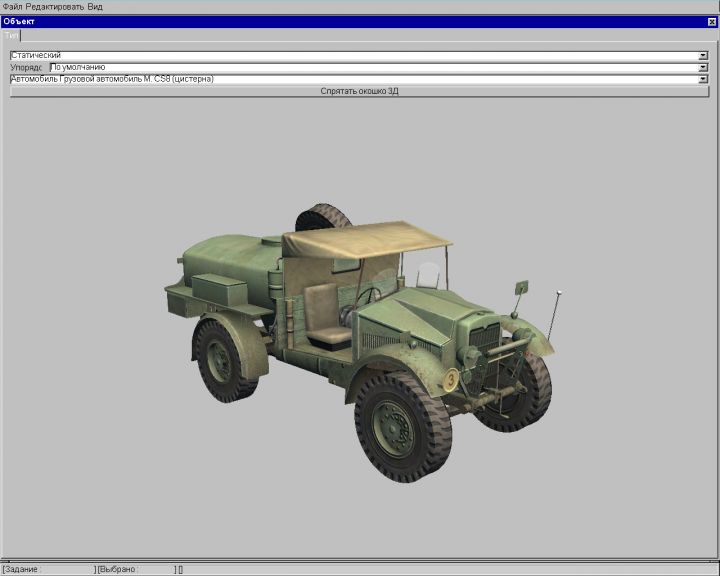Open the Редактировать menu
The width and height of the screenshot is (720, 576).
(x=54, y=6)
